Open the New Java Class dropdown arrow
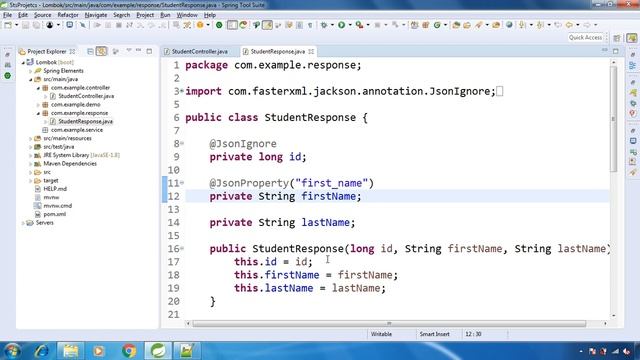This screenshot has width=640, height=360. (446, 25)
